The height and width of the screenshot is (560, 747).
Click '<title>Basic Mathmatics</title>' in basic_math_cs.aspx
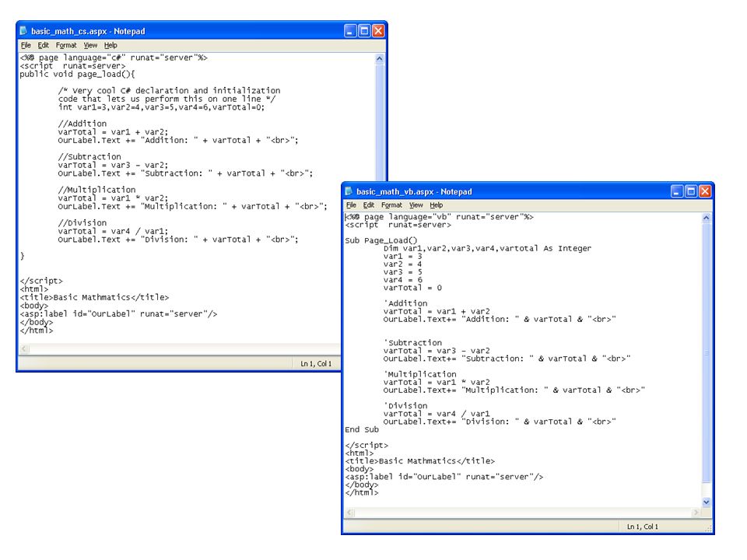[x=94, y=297]
